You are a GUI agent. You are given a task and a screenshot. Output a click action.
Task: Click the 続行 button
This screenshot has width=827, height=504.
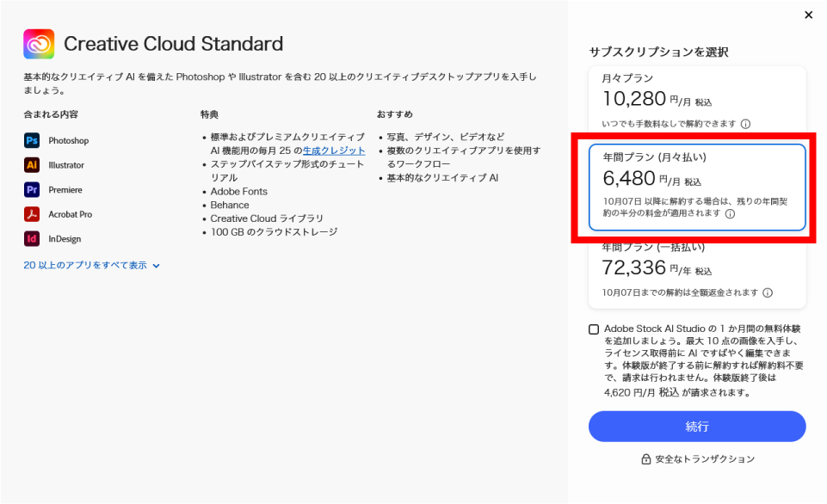(697, 427)
